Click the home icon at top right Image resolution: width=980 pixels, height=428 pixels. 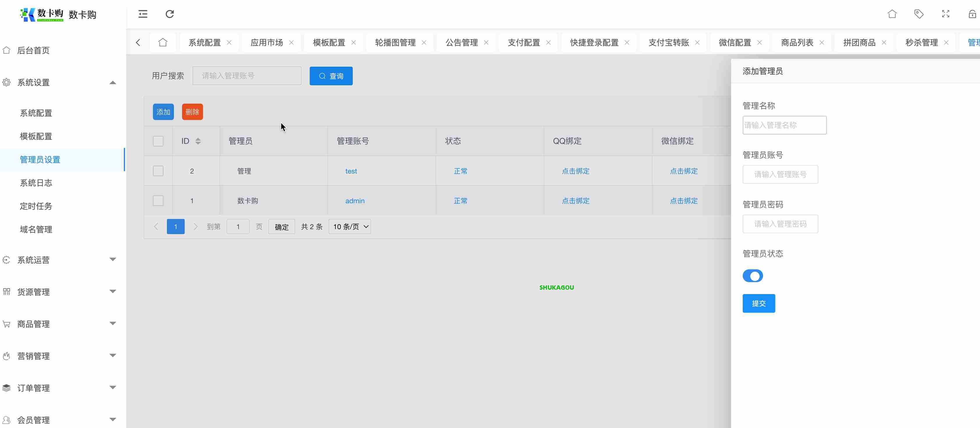(x=892, y=14)
